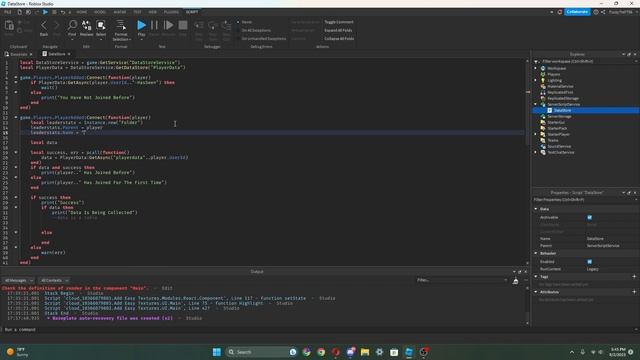Screen dimensions: 640x360
Task: Switch to the PLUGINS ribbon tab
Action: pos(171,12)
